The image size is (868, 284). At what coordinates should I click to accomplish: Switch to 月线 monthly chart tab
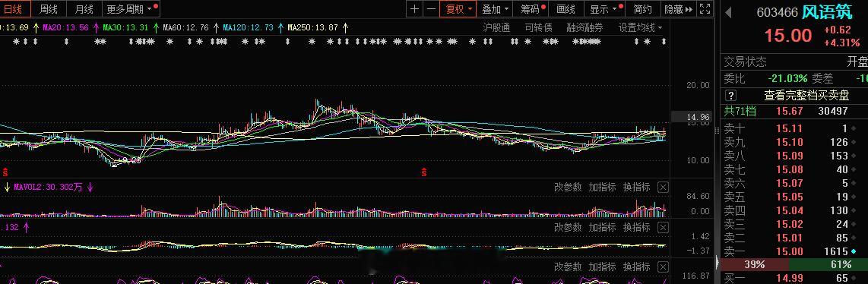[84, 9]
